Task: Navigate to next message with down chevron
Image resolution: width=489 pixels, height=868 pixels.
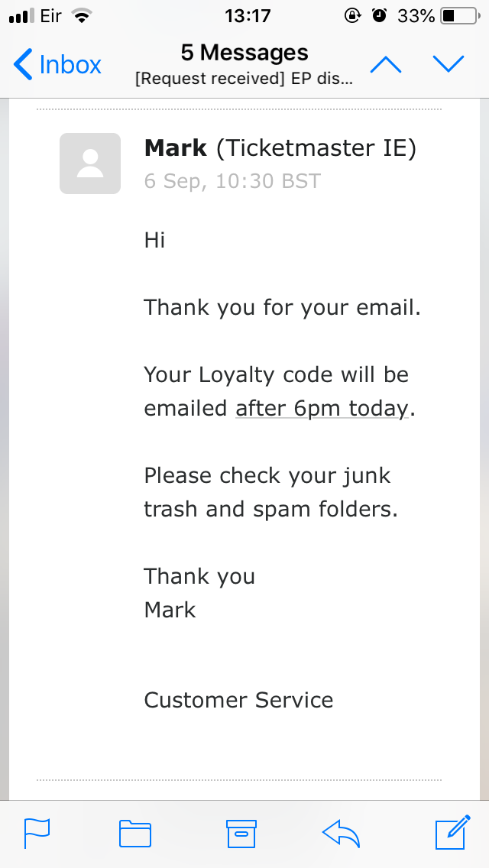Action: point(449,64)
